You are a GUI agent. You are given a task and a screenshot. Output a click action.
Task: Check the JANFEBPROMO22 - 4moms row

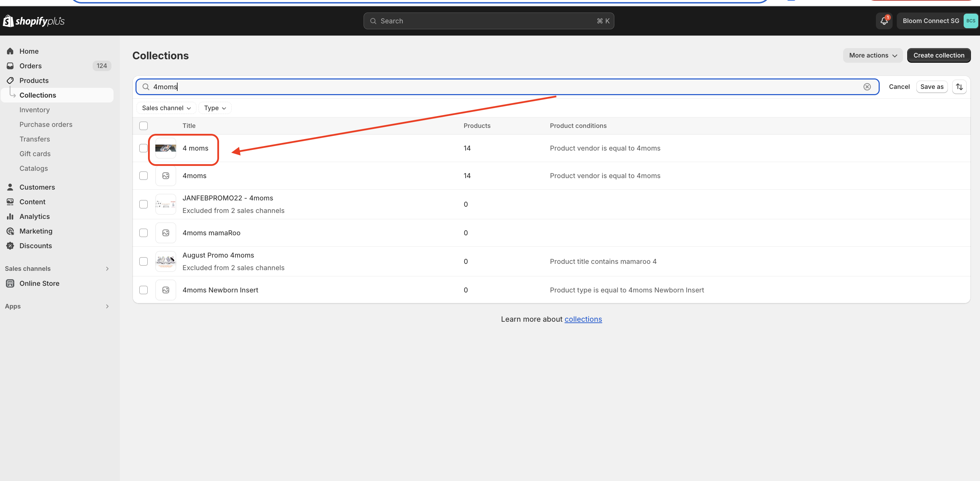[x=143, y=204]
